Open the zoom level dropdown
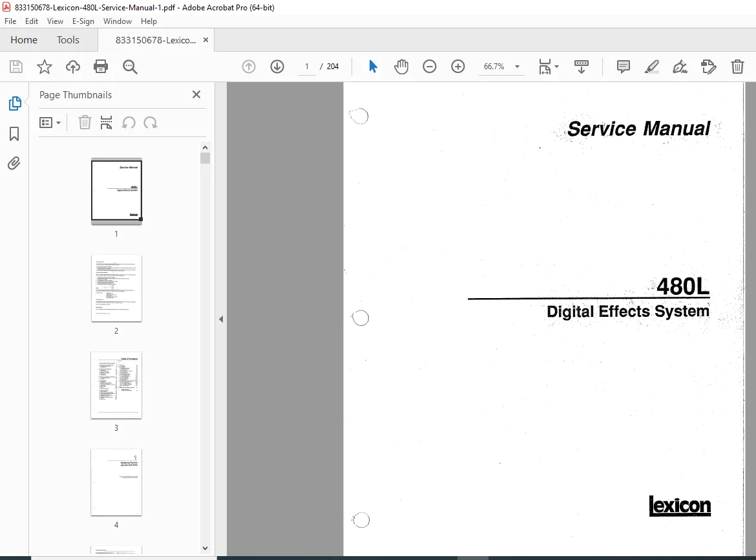 [x=518, y=67]
